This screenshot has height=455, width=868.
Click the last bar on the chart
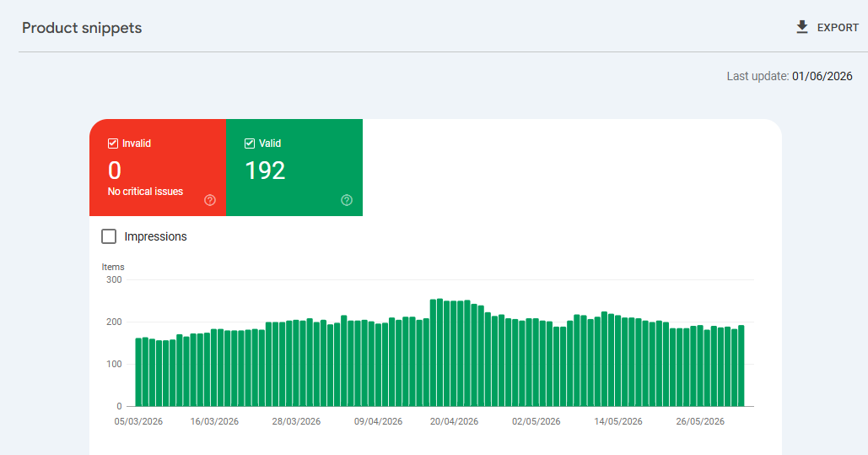coord(741,366)
